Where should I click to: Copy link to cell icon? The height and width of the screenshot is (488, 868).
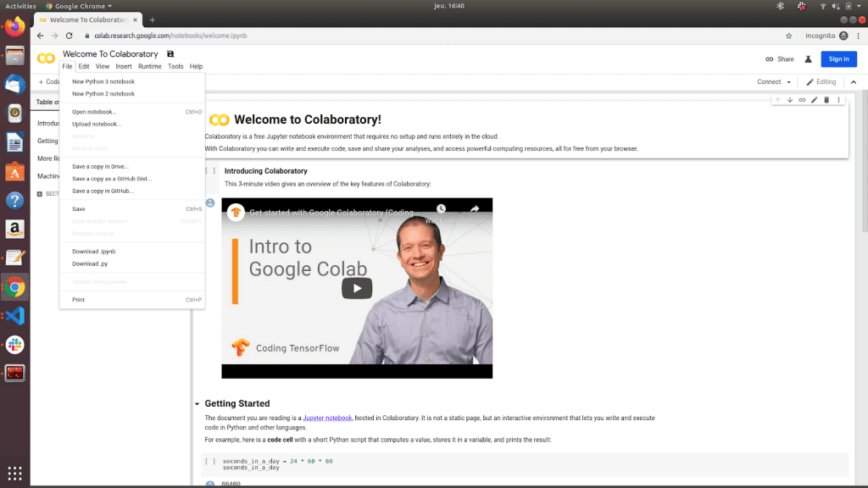click(802, 100)
